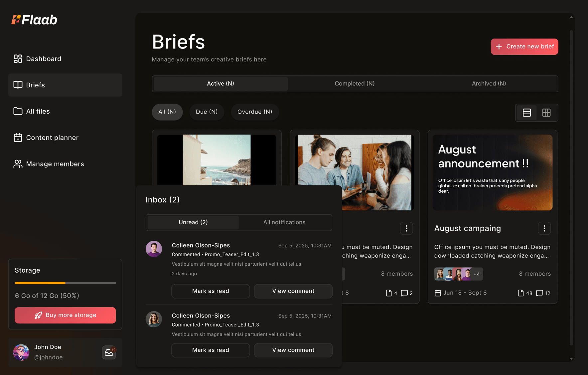Click the file icon showing 48
Screen dimensions: 588x375
521,293
